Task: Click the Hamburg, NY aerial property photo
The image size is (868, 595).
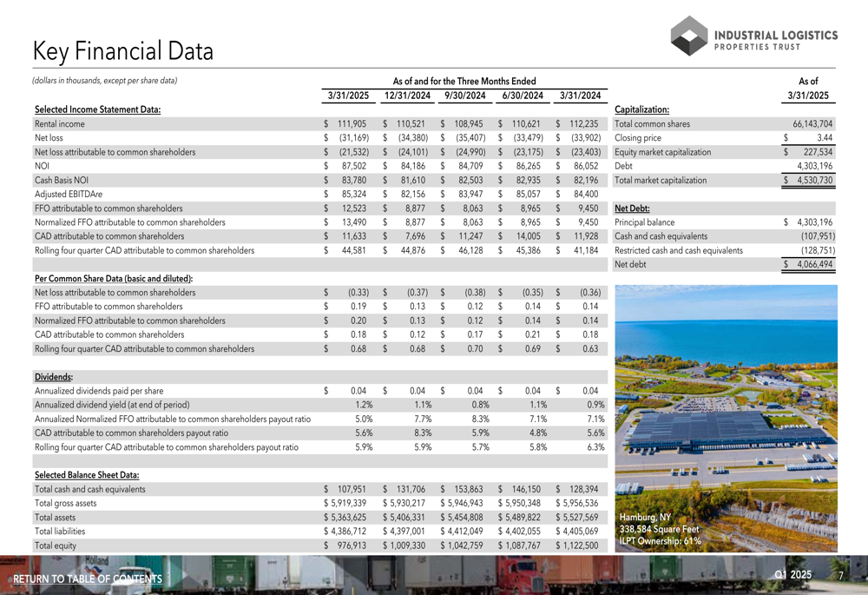Action: pyautogui.click(x=726, y=419)
